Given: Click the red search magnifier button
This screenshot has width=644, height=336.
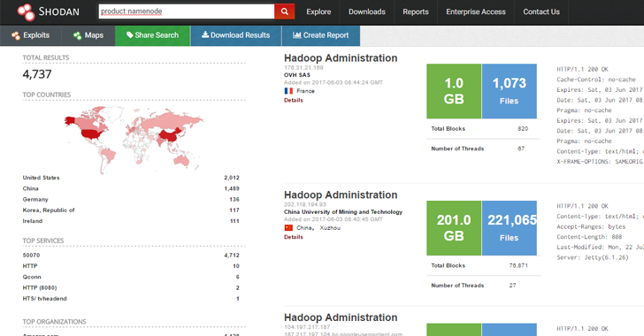Looking at the screenshot, I should coord(284,11).
